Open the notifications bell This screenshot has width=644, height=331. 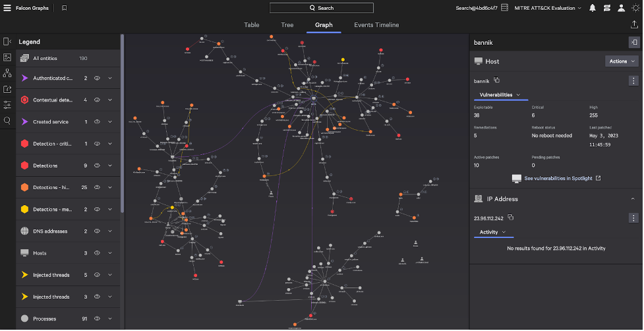593,8
